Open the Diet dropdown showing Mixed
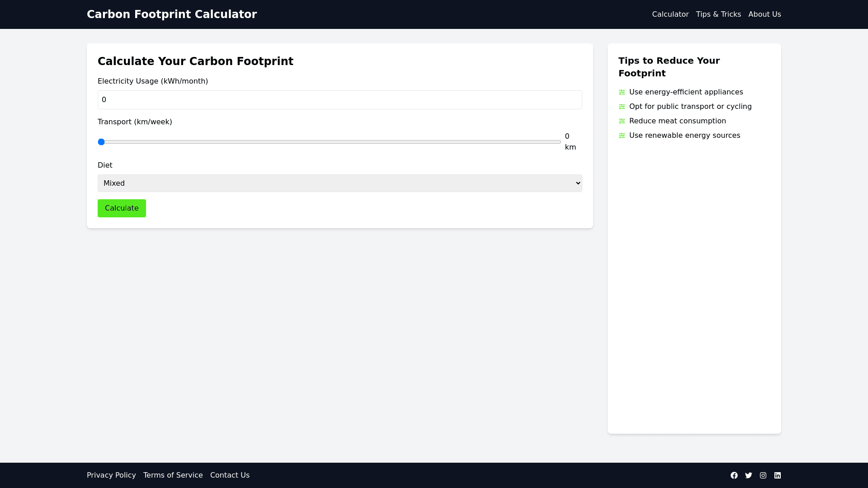 (340, 183)
